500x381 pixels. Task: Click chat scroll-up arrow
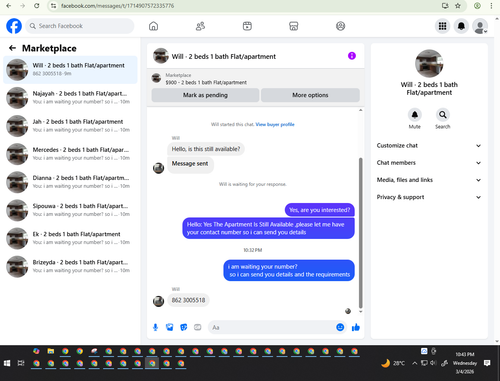[360, 110]
